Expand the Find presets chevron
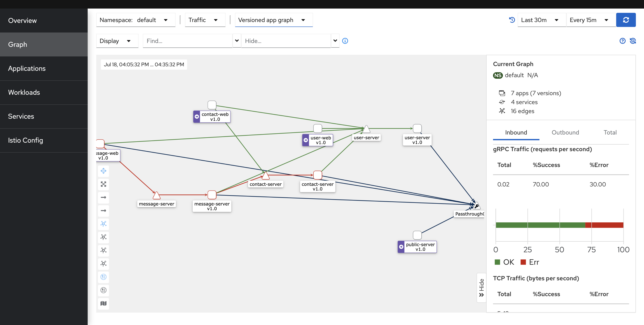The height and width of the screenshot is (325, 644). click(237, 41)
